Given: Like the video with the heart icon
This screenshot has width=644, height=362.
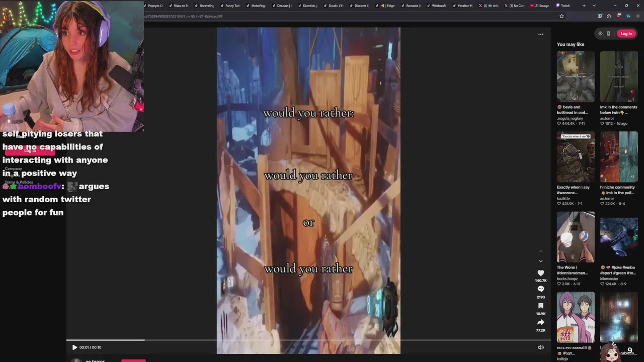Looking at the screenshot, I should point(541,273).
